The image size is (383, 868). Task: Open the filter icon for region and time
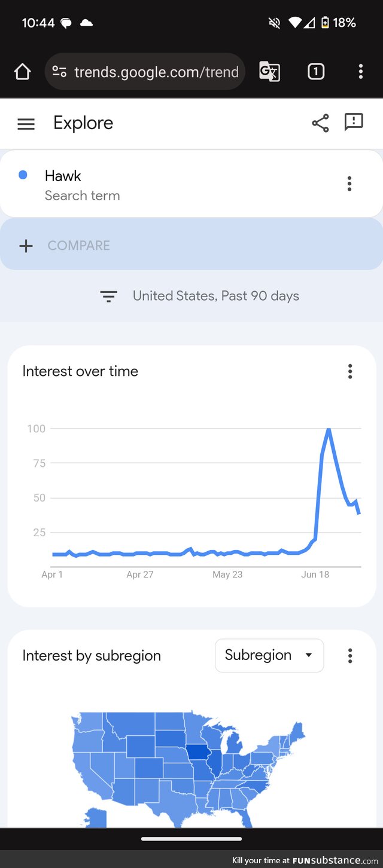click(x=108, y=297)
